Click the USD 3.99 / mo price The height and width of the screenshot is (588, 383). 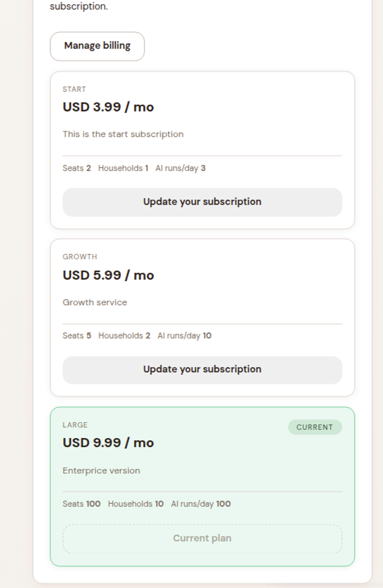[x=108, y=107]
